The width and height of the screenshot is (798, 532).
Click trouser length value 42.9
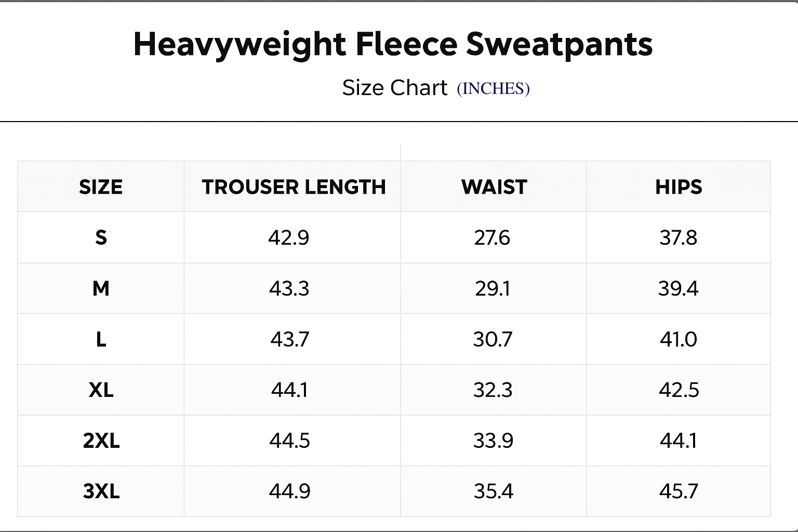[289, 238]
